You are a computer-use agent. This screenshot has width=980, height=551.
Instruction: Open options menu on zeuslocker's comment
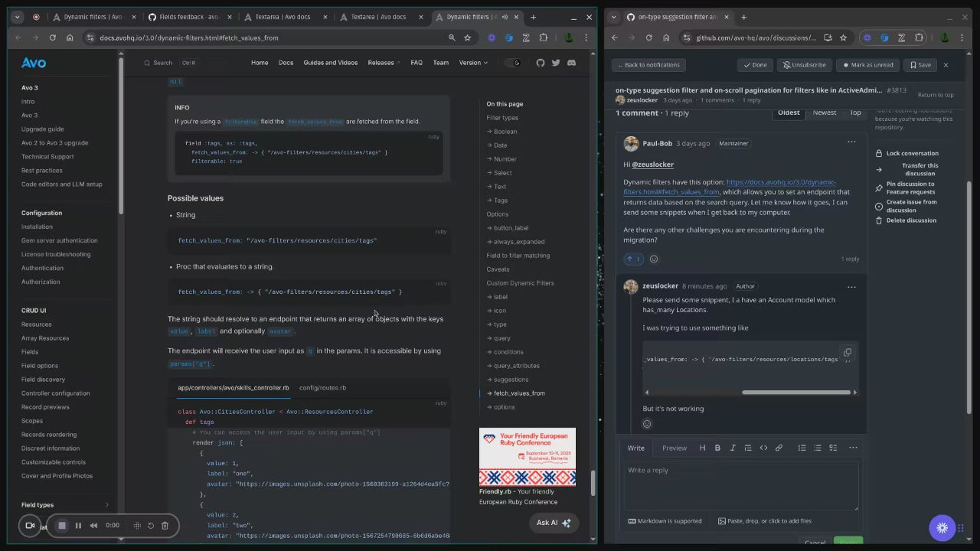pyautogui.click(x=851, y=287)
